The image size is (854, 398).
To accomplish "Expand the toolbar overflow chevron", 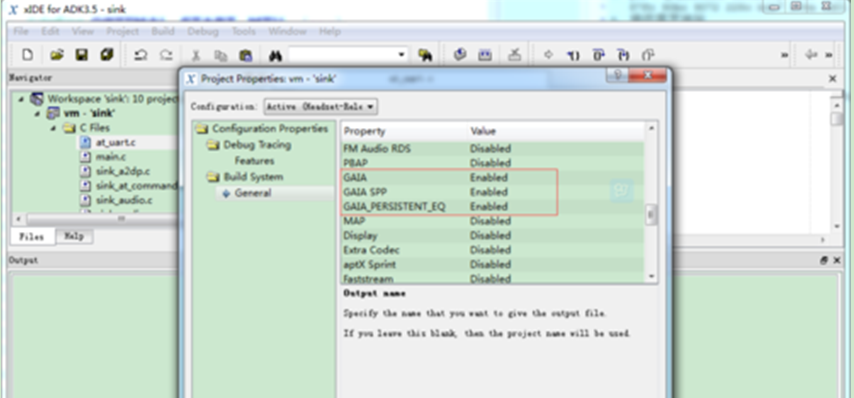I will pyautogui.click(x=785, y=55).
